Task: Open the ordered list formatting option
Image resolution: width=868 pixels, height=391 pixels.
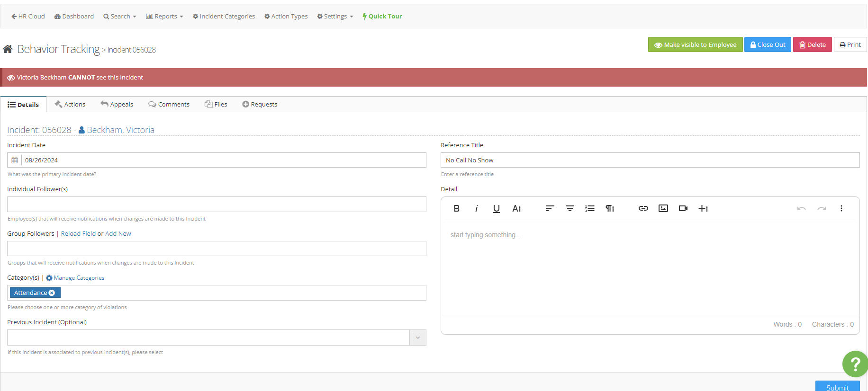Action: (589, 208)
